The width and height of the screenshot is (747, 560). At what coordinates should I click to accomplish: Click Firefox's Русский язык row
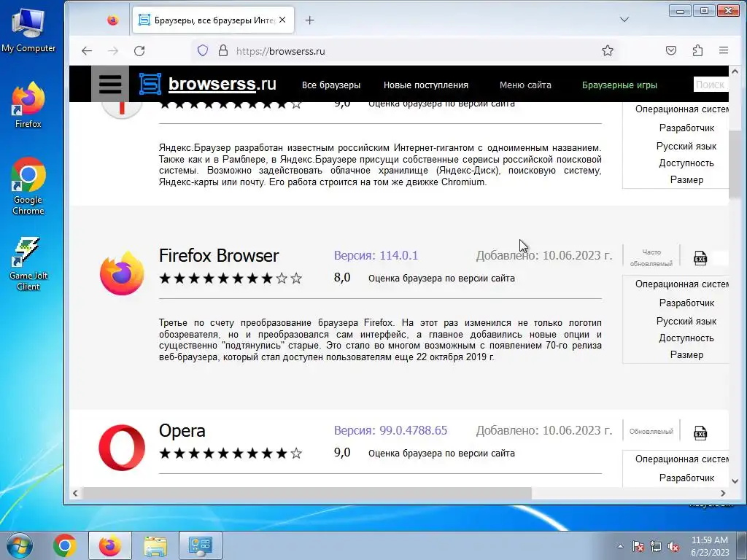click(686, 321)
